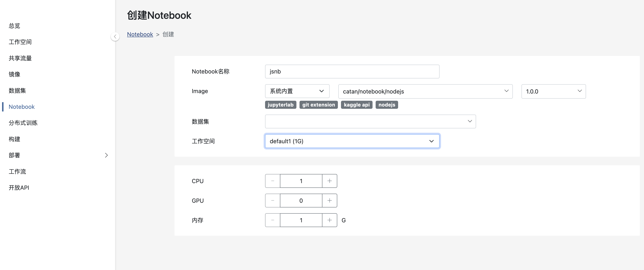The width and height of the screenshot is (644, 270).
Task: Increase 内存 value with plus button
Action: (329, 220)
